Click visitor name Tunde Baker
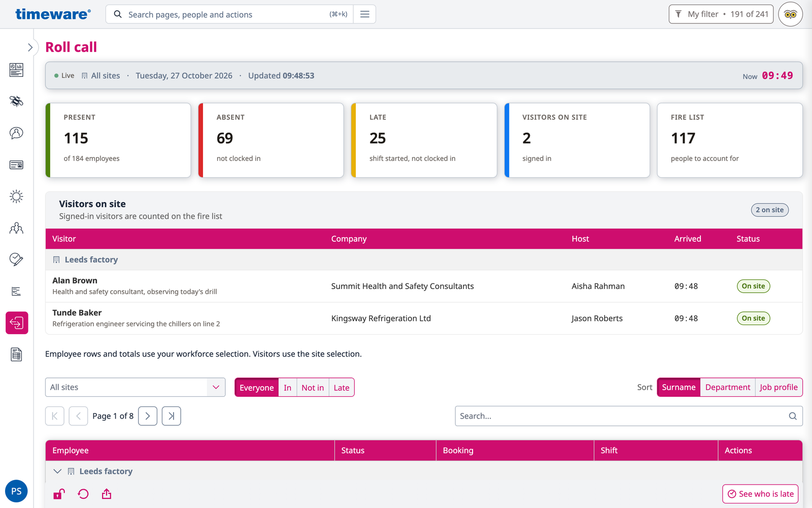This screenshot has width=812, height=508. point(77,312)
